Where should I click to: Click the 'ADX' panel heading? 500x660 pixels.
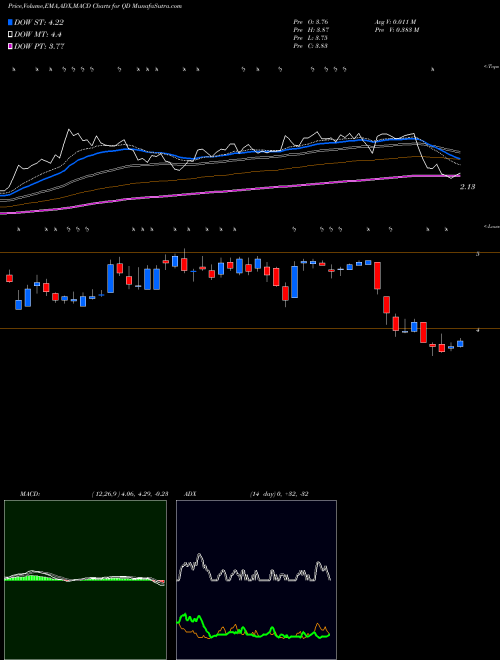(191, 494)
